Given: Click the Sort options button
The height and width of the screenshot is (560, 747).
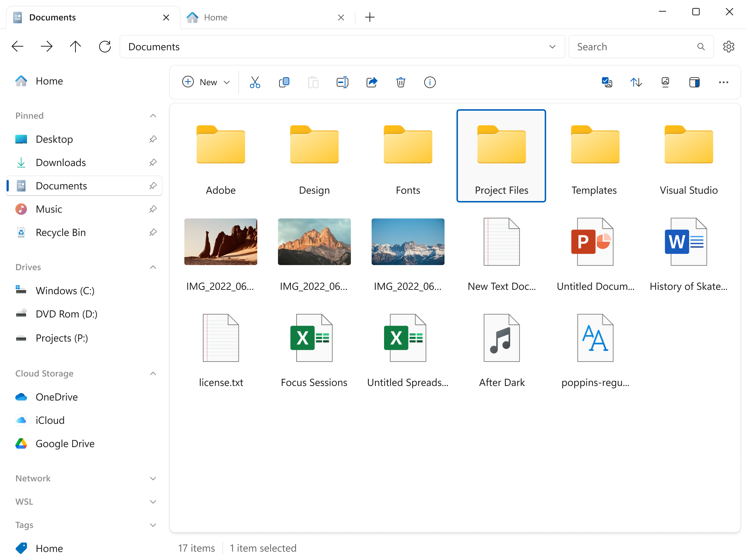Looking at the screenshot, I should [x=636, y=82].
